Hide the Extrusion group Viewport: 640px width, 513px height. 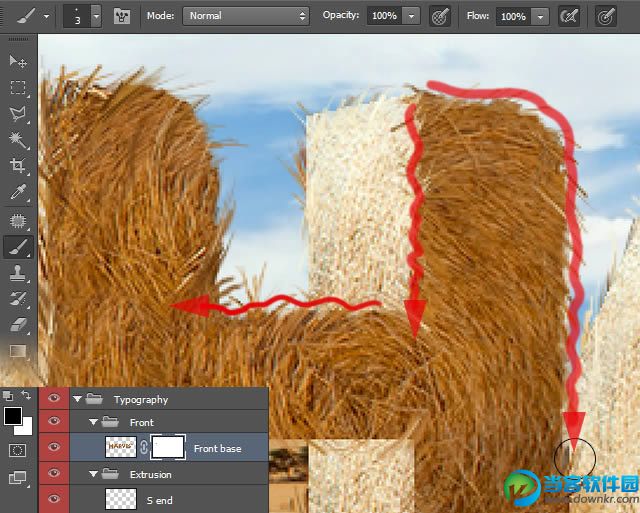(x=54, y=473)
